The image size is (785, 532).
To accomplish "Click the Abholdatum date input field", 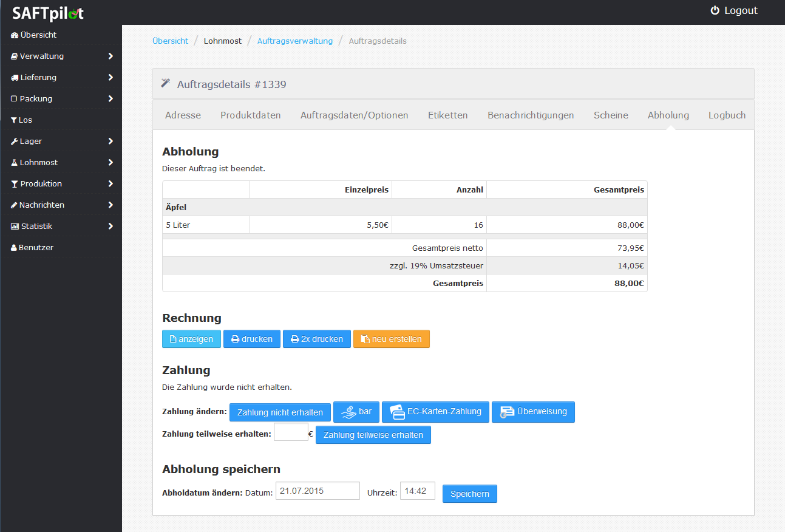I will (x=318, y=491).
